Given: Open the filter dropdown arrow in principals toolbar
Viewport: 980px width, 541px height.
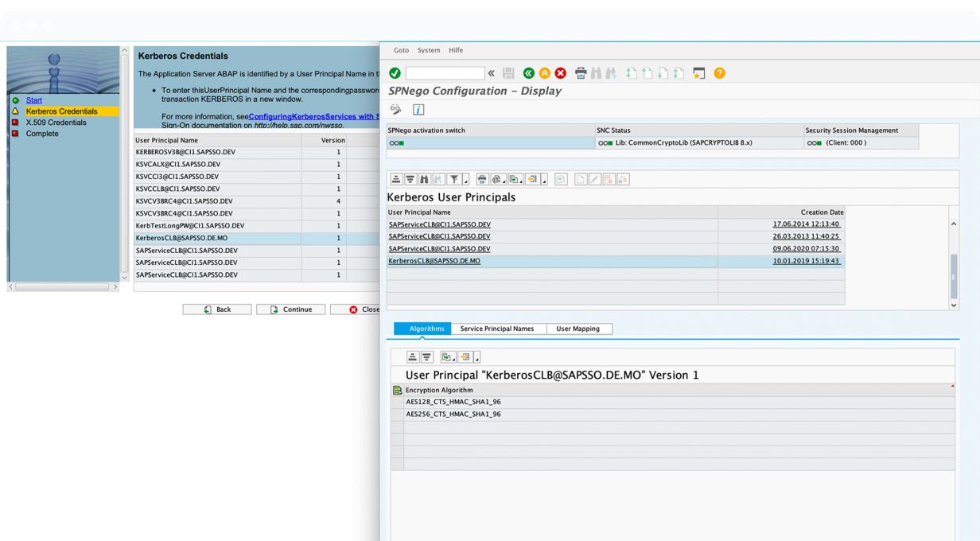Looking at the screenshot, I should click(x=466, y=180).
